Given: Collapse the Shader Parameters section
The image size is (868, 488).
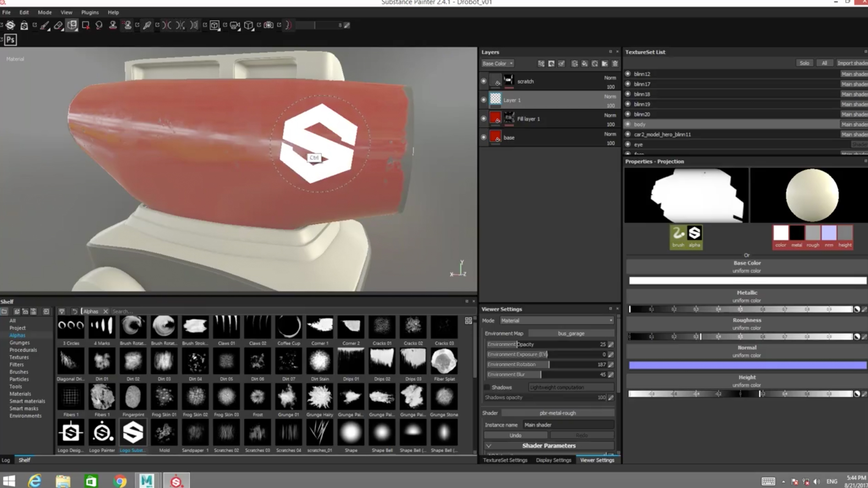Looking at the screenshot, I should click(489, 446).
